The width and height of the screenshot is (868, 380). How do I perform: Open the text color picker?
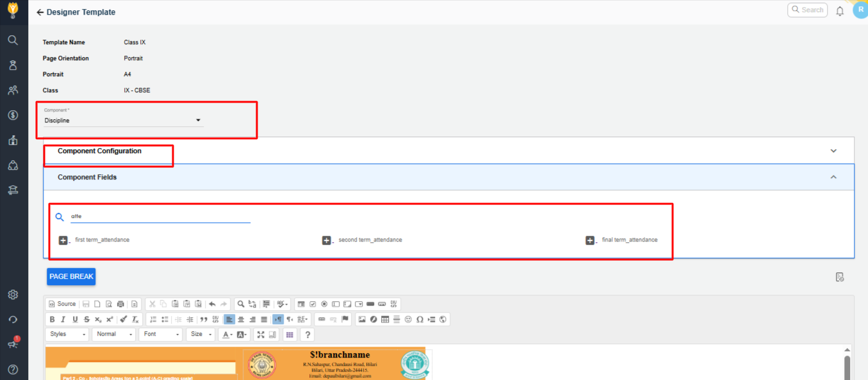226,335
